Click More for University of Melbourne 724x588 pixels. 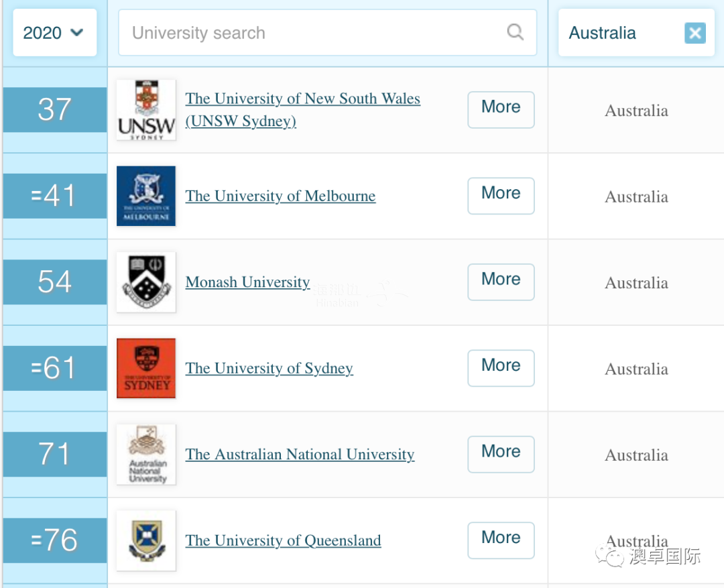(501, 196)
